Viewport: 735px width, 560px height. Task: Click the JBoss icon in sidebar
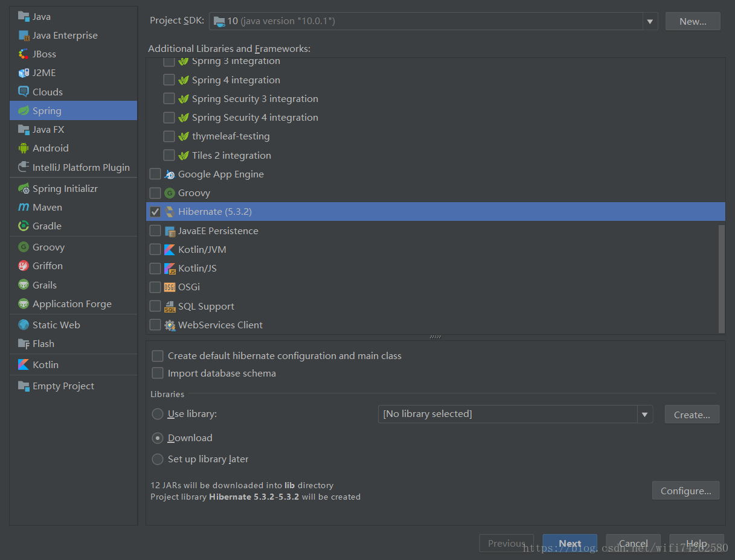coord(24,54)
